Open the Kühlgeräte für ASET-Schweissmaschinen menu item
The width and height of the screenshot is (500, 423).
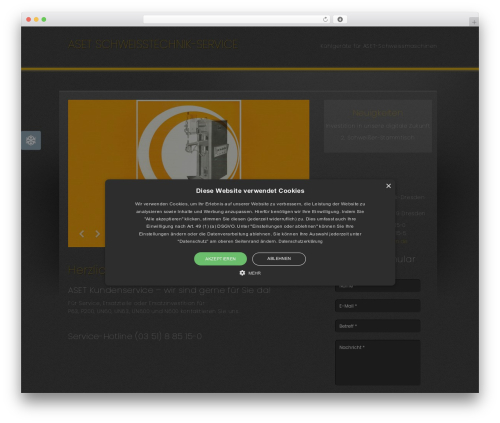pyautogui.click(x=378, y=46)
